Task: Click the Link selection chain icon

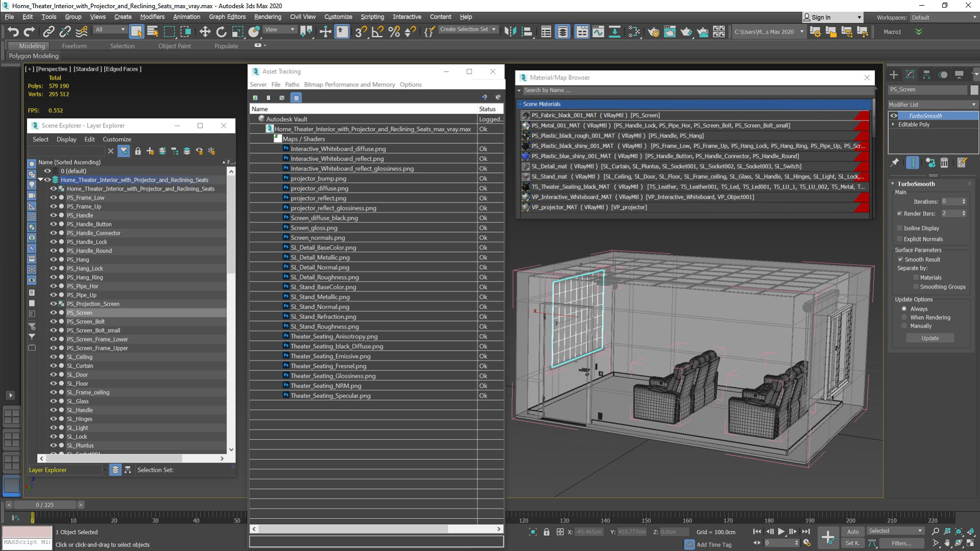Action: 48,32
